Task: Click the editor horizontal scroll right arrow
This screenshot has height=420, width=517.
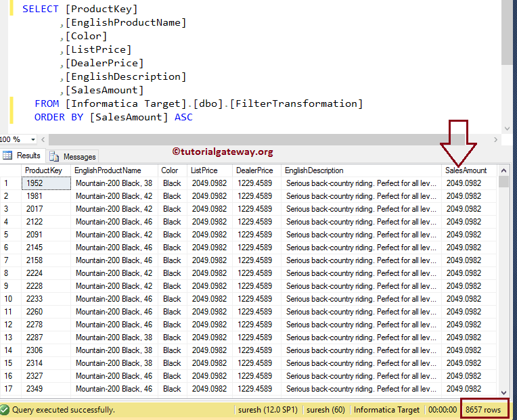Action: [495, 140]
